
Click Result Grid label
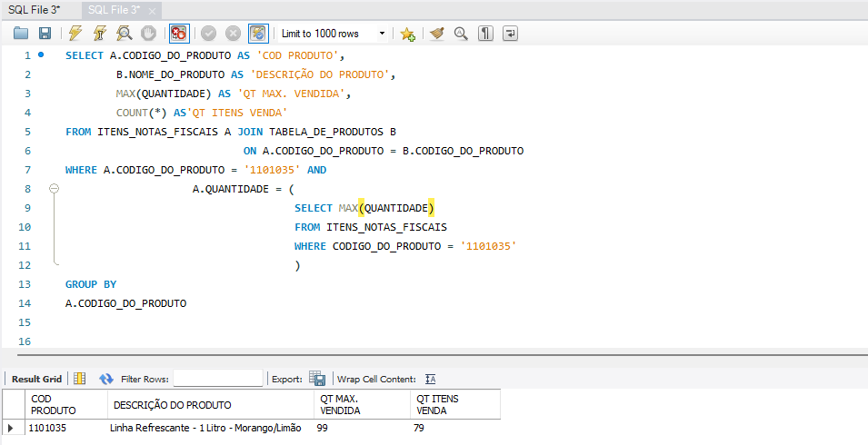point(36,379)
